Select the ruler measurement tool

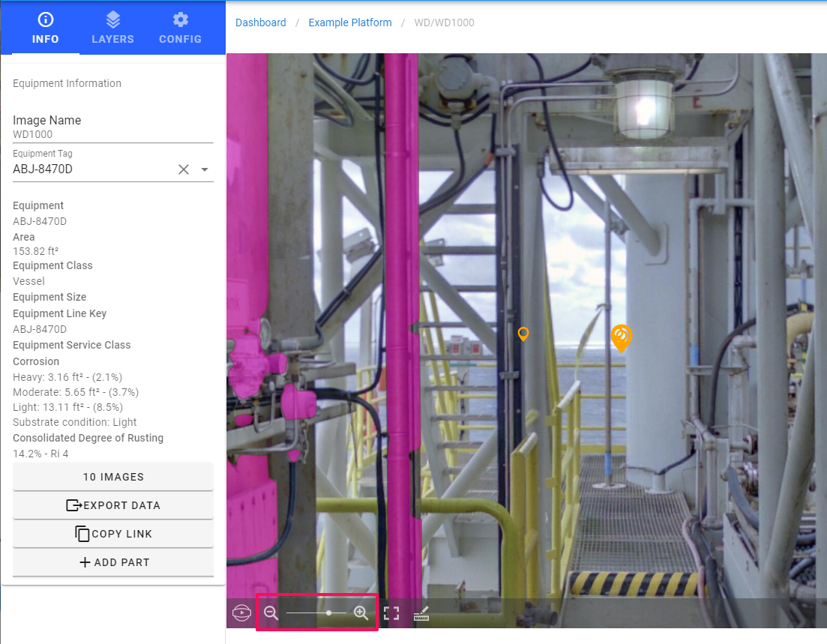click(x=421, y=614)
